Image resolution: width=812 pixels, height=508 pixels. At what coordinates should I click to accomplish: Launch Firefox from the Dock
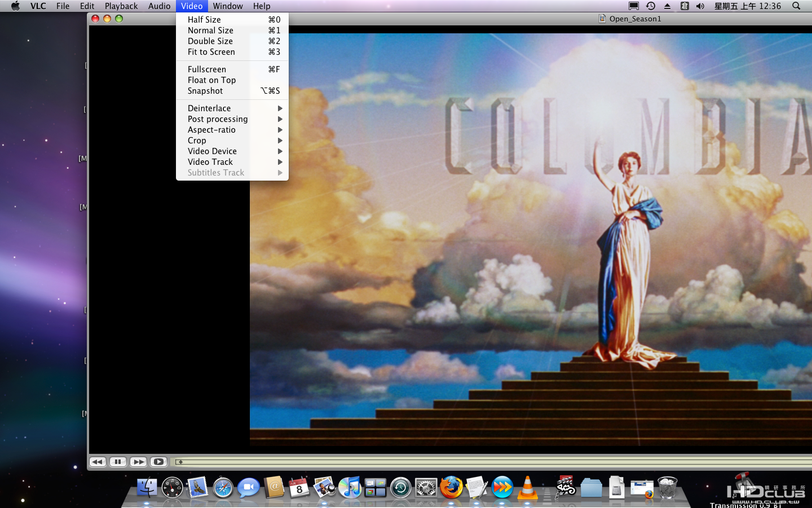451,487
